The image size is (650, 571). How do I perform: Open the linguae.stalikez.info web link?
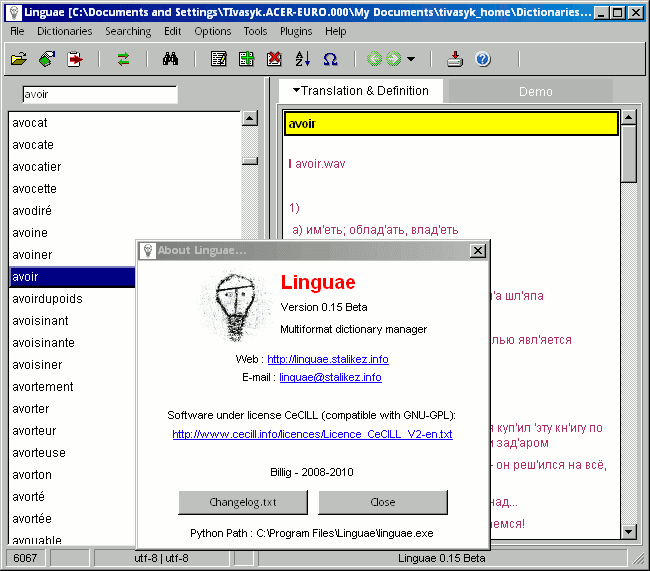328,359
